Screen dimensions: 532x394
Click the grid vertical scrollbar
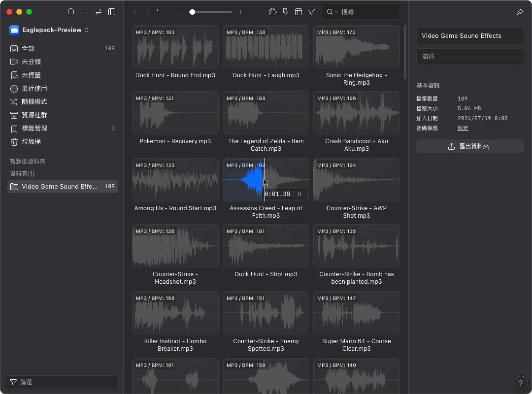click(x=405, y=52)
